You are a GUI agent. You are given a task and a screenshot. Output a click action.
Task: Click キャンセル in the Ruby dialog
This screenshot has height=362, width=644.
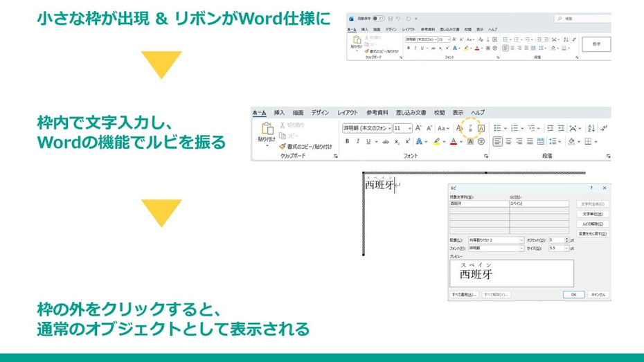[598, 295]
